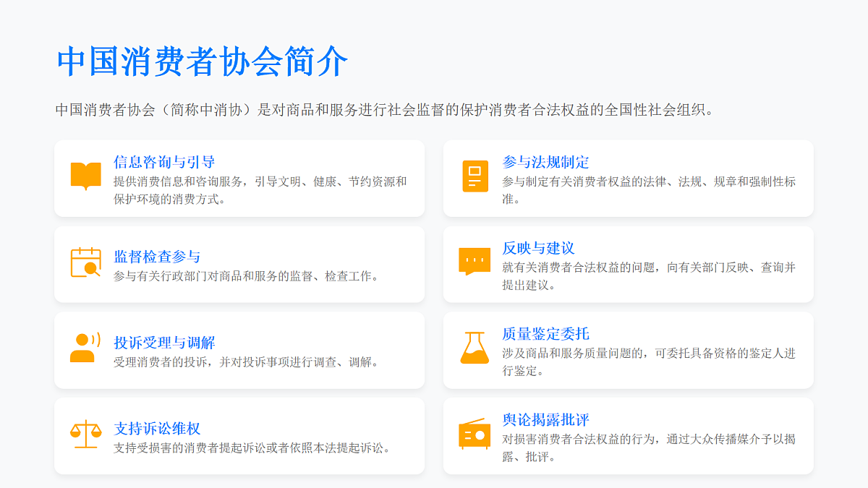The width and height of the screenshot is (868, 488).
Task: Click the description starting 涉及商品和服务质量问题的
Action: pos(649,362)
